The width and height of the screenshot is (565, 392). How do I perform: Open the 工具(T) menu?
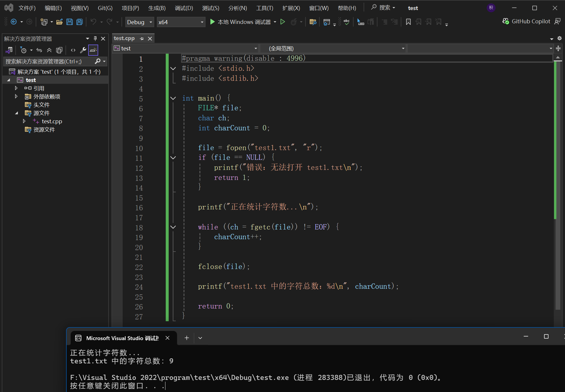(265, 8)
